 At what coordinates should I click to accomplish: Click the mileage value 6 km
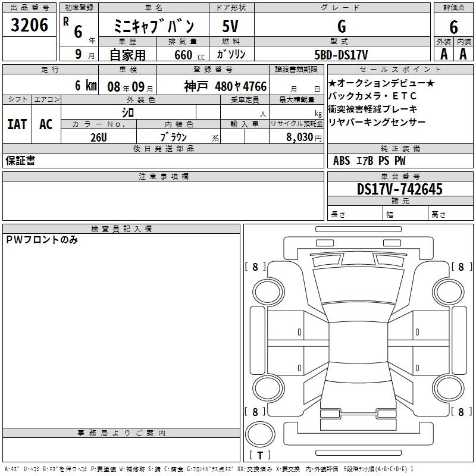pyautogui.click(x=85, y=86)
